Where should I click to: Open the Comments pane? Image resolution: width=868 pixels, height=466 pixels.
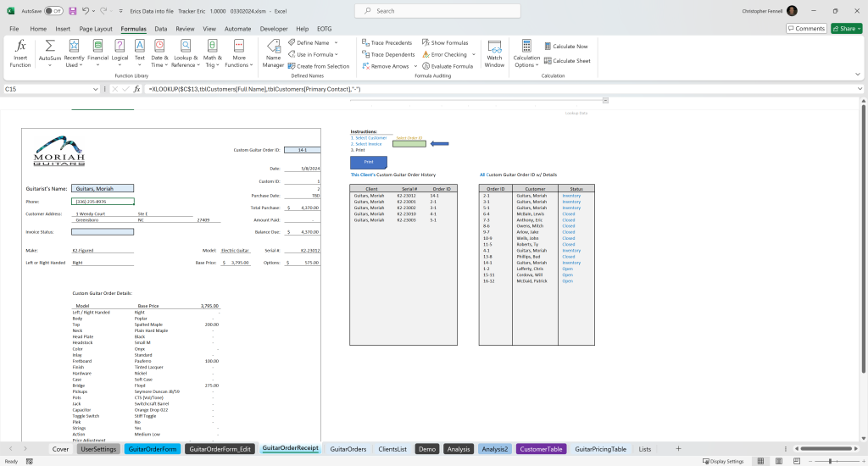tap(807, 28)
